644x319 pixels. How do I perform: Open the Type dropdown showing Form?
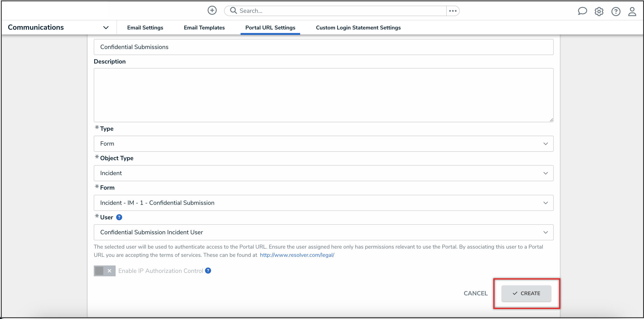click(323, 144)
